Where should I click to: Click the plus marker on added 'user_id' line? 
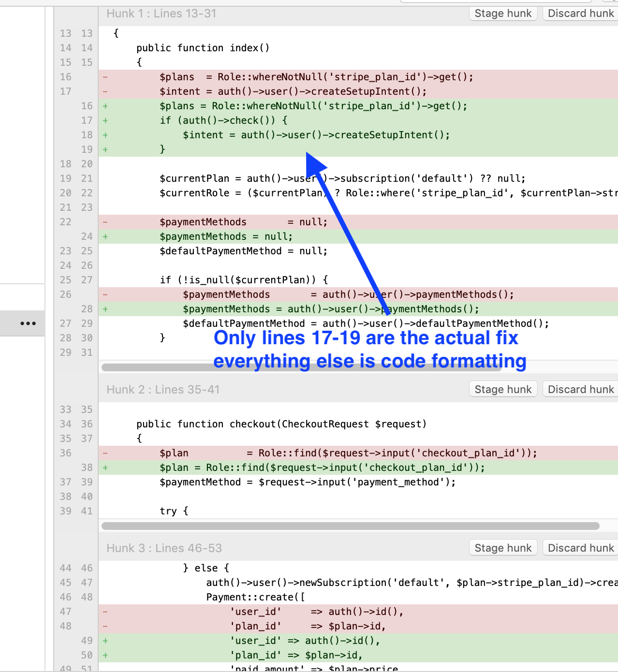point(105,641)
